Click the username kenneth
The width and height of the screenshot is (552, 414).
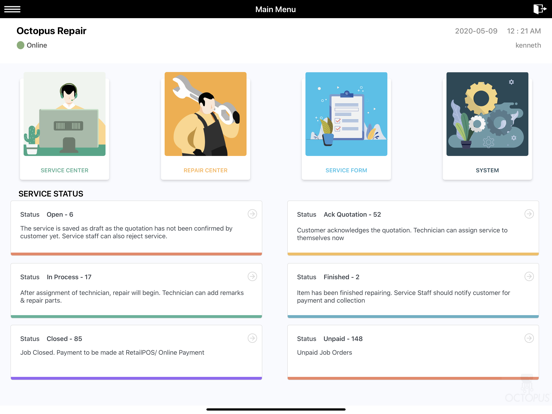tap(528, 45)
